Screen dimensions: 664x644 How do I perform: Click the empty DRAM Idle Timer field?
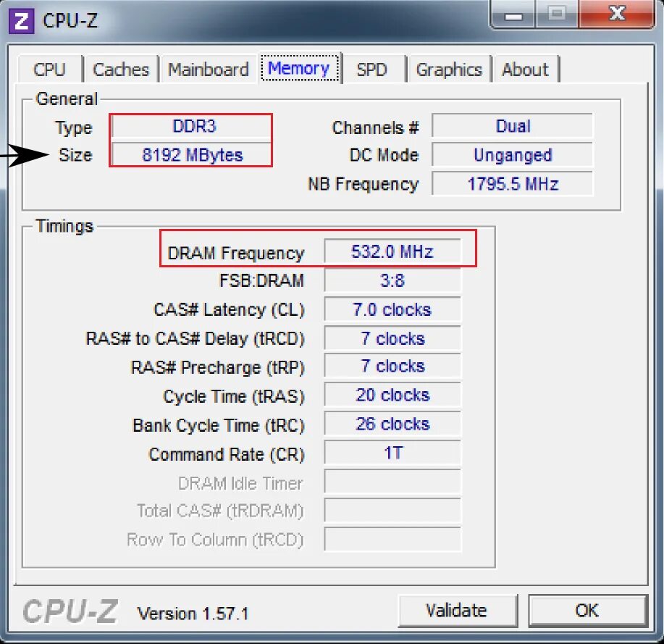click(x=392, y=481)
